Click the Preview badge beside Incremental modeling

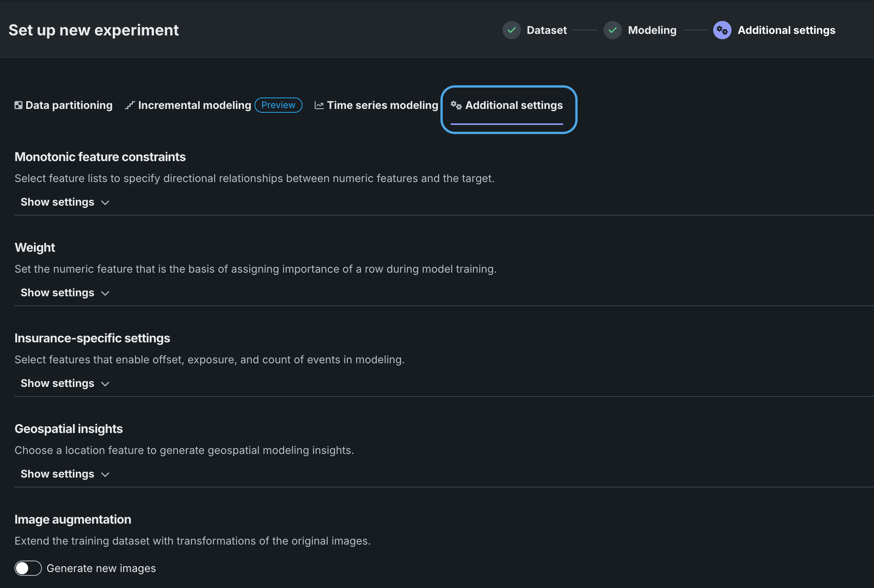(278, 105)
